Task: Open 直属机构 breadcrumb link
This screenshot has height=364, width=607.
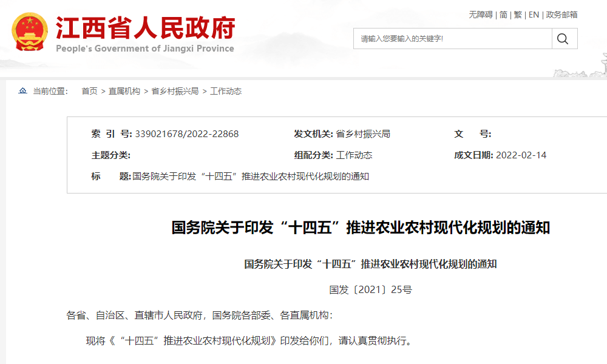Action: pyautogui.click(x=124, y=91)
